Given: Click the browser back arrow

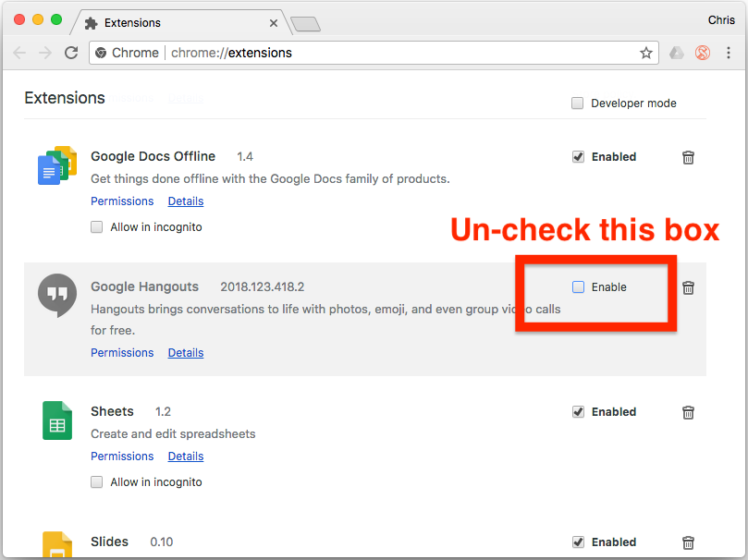Looking at the screenshot, I should [x=19, y=53].
